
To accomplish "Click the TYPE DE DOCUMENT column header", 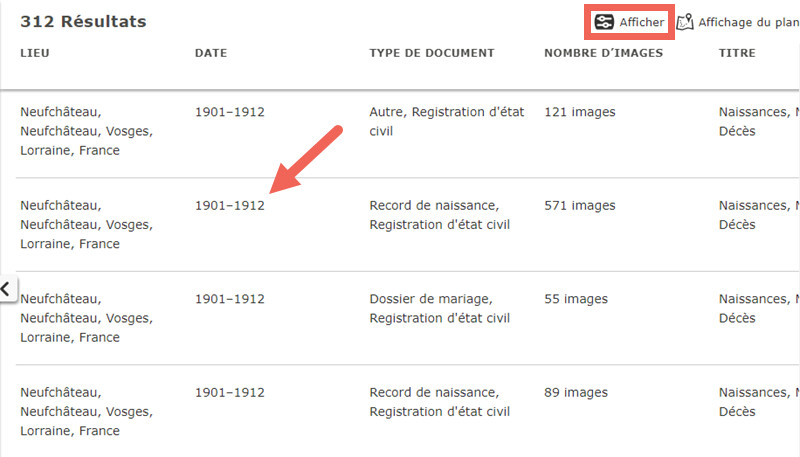I will (432, 53).
